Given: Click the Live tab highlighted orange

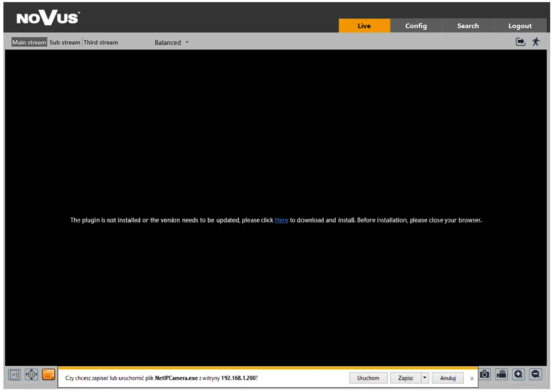Looking at the screenshot, I should 364,25.
